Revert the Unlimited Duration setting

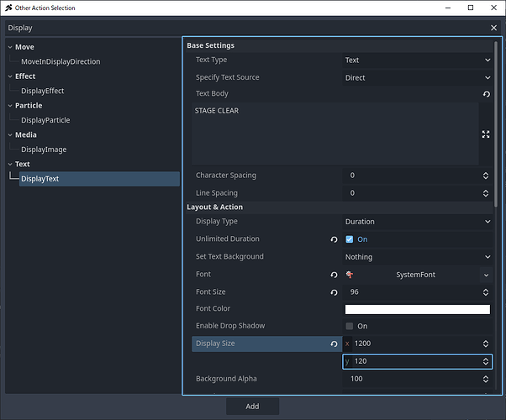click(x=334, y=239)
